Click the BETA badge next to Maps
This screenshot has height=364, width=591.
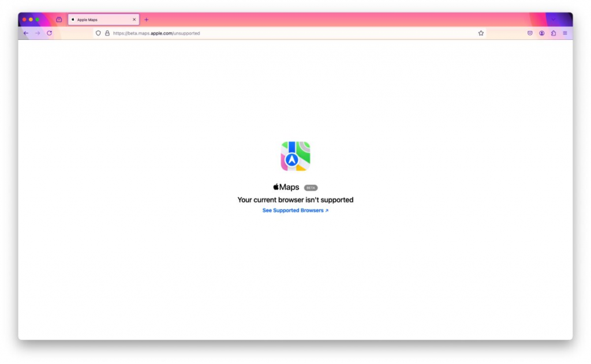310,187
